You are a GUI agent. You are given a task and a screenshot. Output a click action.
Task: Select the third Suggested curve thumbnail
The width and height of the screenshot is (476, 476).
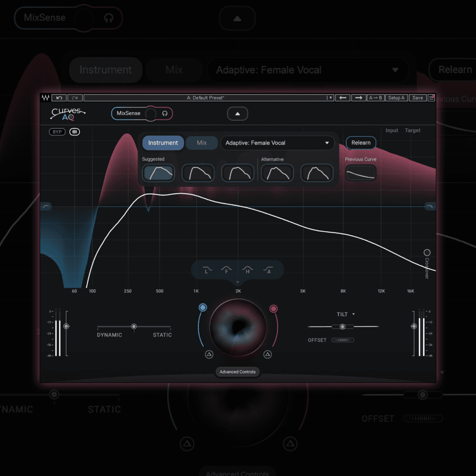click(x=238, y=173)
